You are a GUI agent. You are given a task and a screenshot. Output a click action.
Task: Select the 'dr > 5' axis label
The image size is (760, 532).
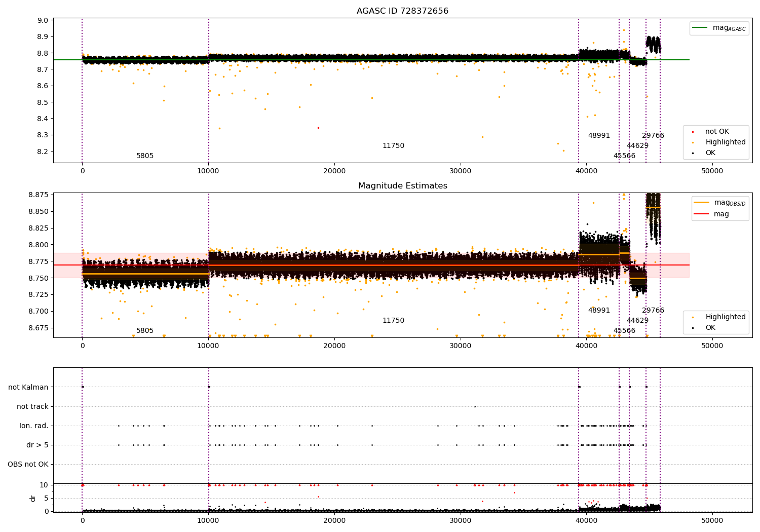[x=37, y=445]
